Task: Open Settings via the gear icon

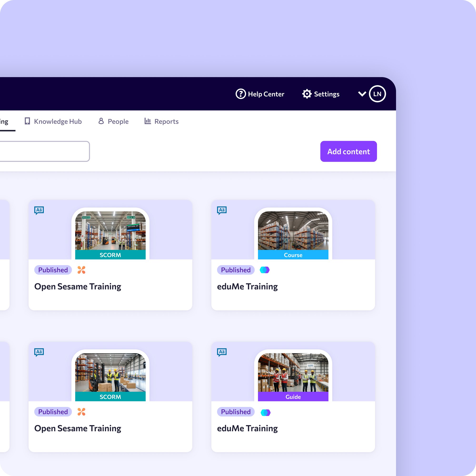Action: 307,94
